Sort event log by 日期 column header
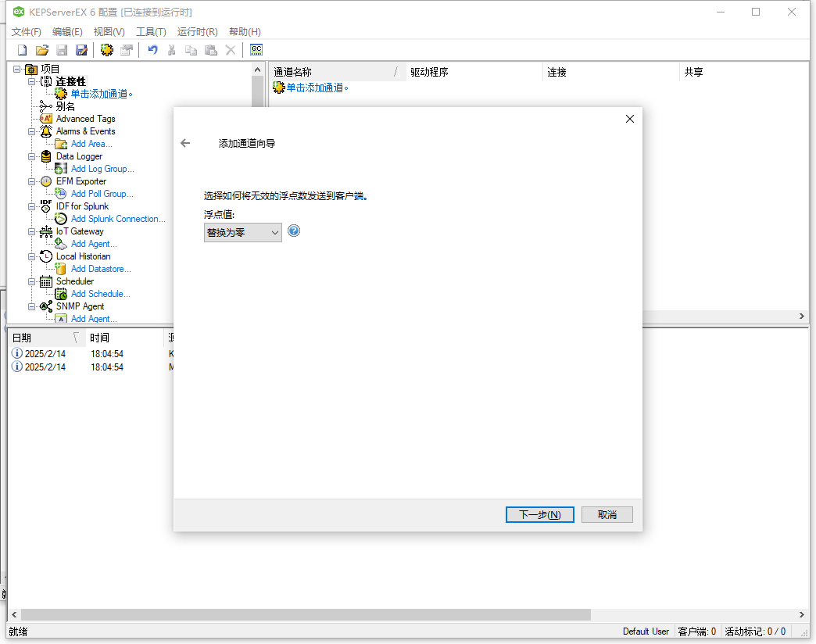Screen dimensions: 816x644 (x=46, y=338)
